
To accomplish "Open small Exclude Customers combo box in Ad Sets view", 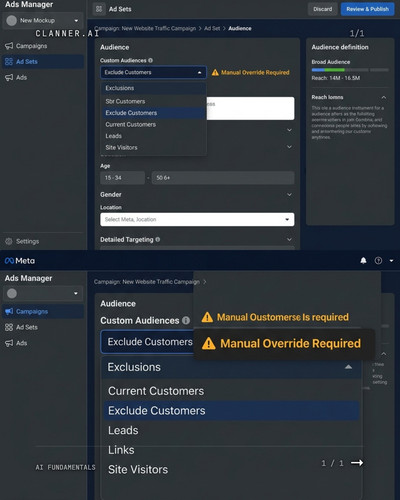I will point(153,72).
